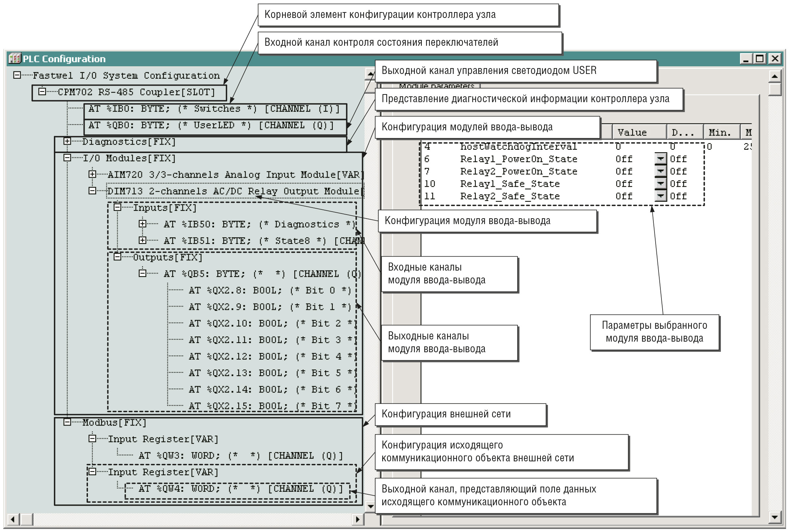The height and width of the screenshot is (532, 789).
Task: Select the Diagnostics[FIX] tree item
Action: coord(129,142)
